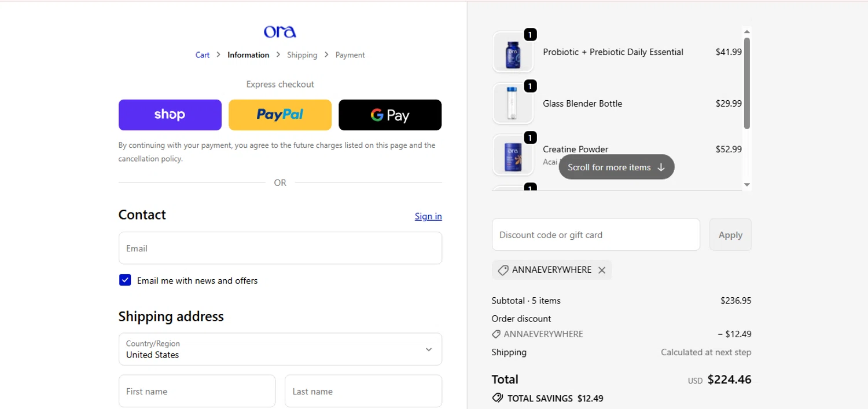Select the Payment breadcrumb step

[350, 55]
